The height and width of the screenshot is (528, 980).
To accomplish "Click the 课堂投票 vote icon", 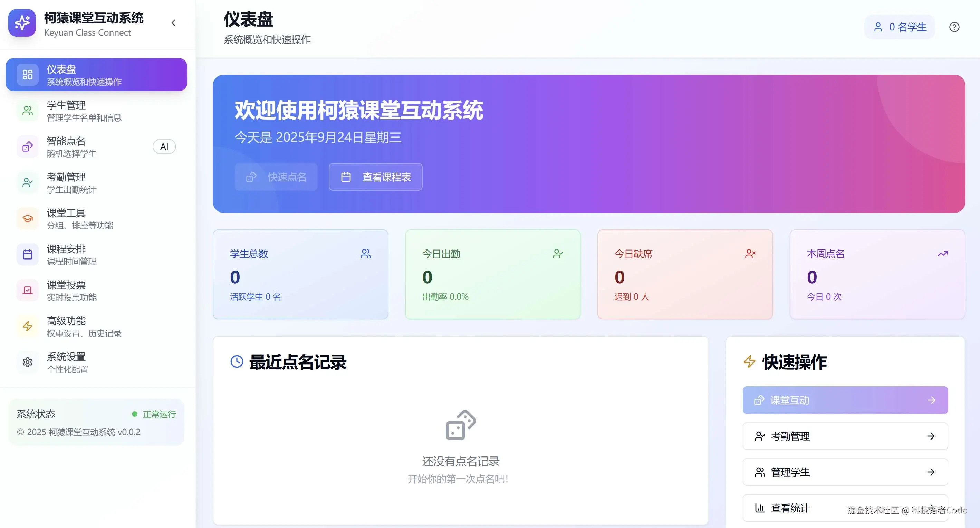I will (x=27, y=291).
